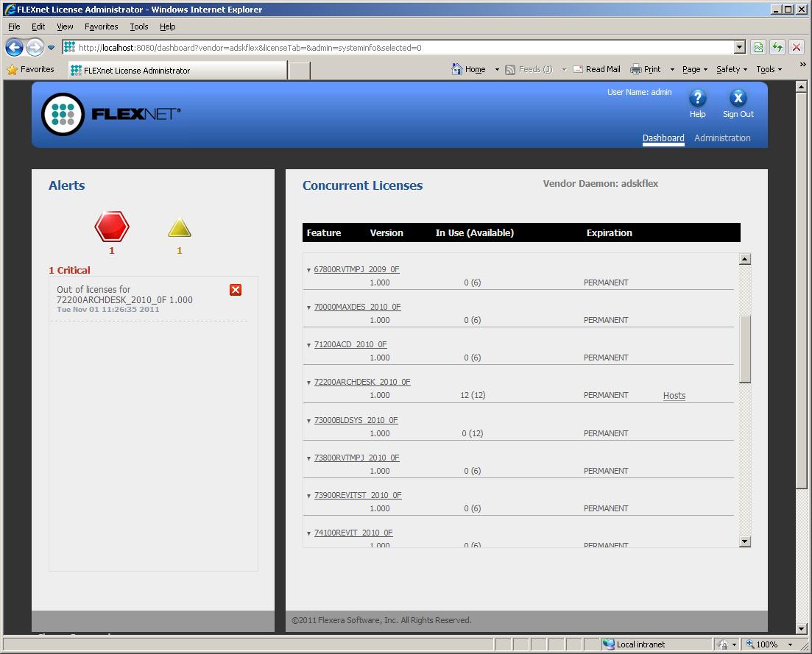Image resolution: width=812 pixels, height=654 pixels.
Task: Click the license list scrollbar thumb
Action: click(x=745, y=349)
